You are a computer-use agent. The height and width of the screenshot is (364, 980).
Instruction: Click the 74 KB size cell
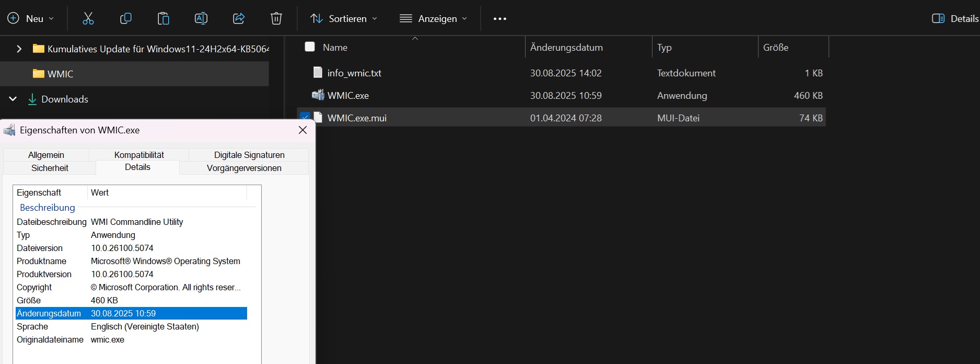pyautogui.click(x=811, y=118)
